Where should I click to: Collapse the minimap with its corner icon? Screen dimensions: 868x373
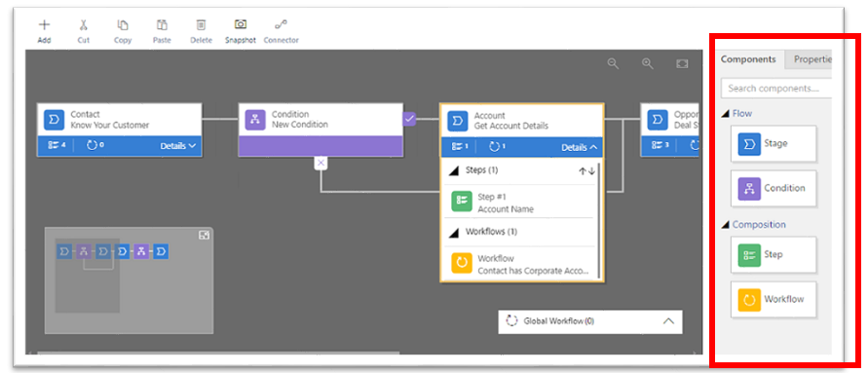tap(205, 236)
